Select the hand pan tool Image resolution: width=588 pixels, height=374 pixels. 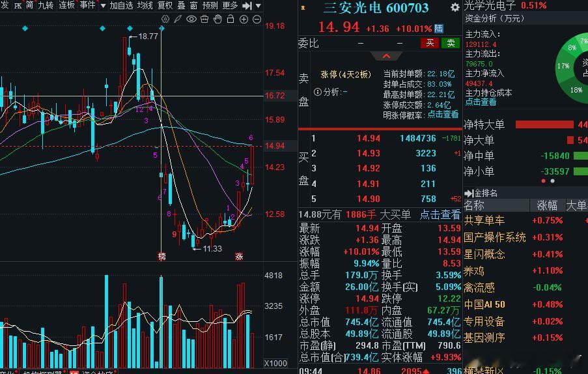217,19
